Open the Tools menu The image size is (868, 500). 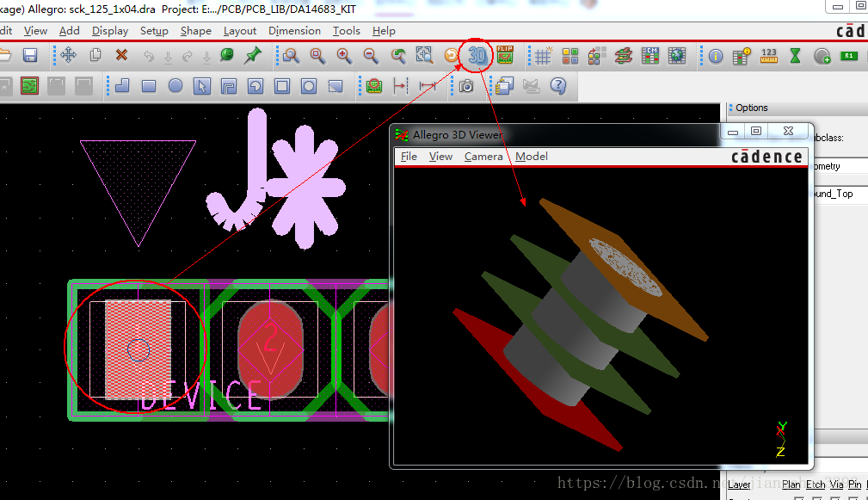(x=347, y=31)
